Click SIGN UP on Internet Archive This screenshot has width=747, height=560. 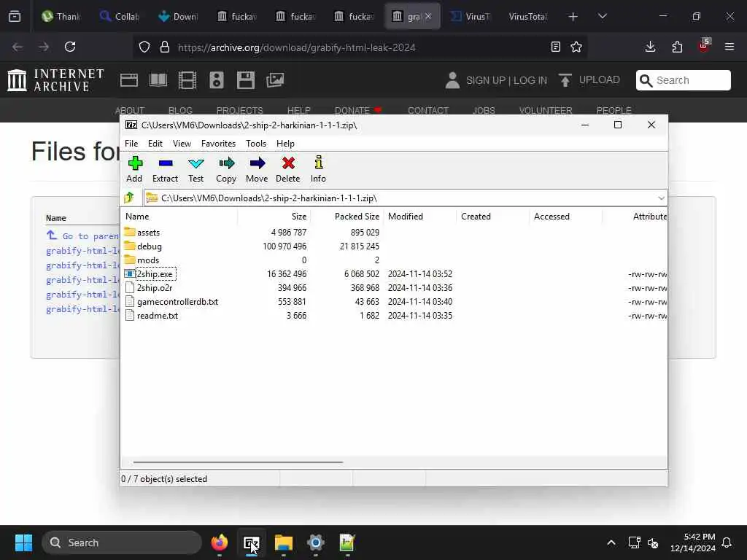[x=486, y=80]
